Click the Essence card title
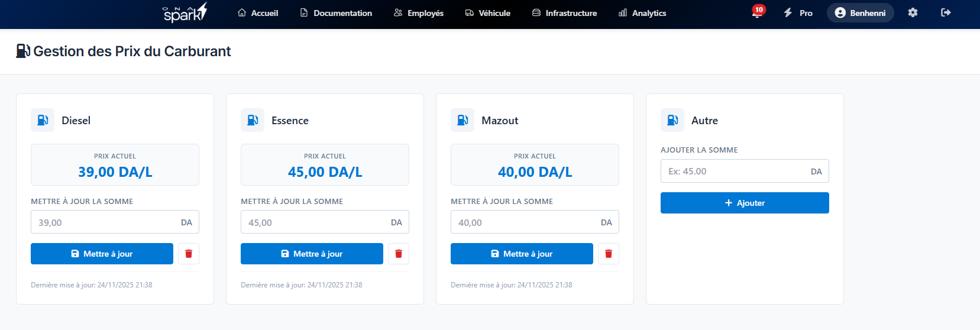The width and height of the screenshot is (980, 330). tap(290, 121)
